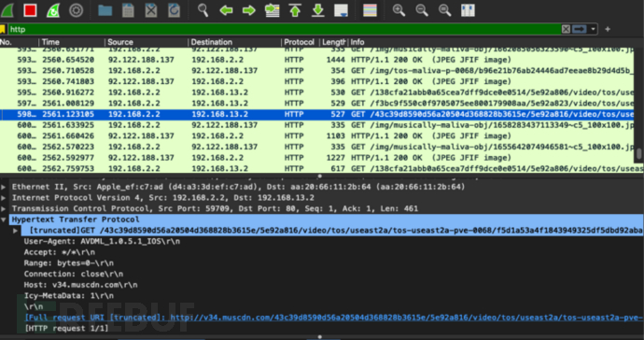The height and width of the screenshot is (340, 644).
Task: Expand the Transmission Control Protocol section
Action: (4, 208)
